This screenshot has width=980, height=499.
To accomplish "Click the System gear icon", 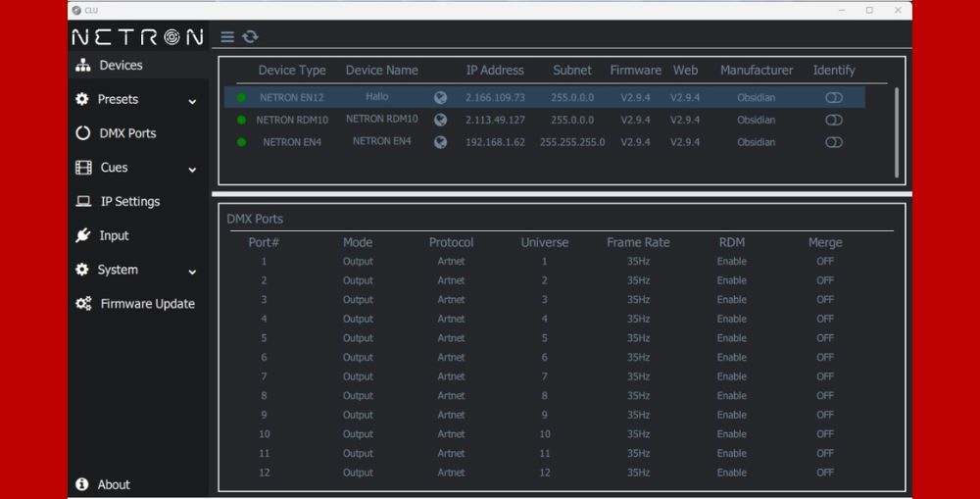I will [82, 270].
